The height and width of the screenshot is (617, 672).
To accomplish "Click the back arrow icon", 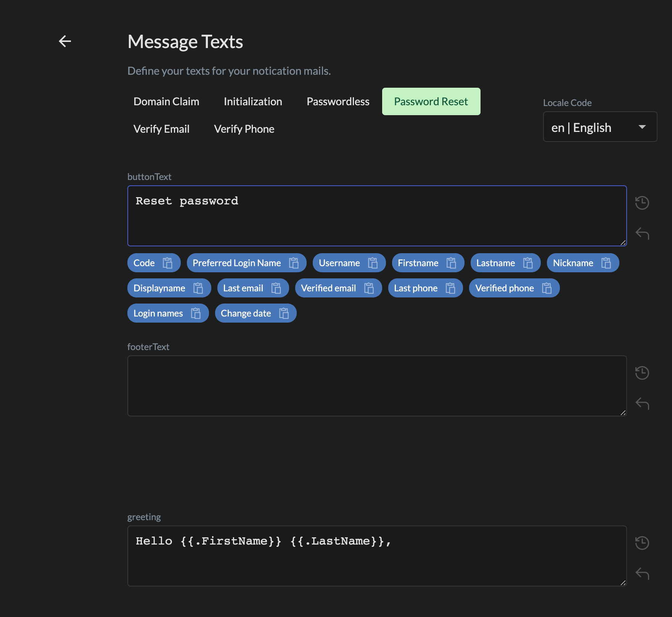I will [x=65, y=41].
